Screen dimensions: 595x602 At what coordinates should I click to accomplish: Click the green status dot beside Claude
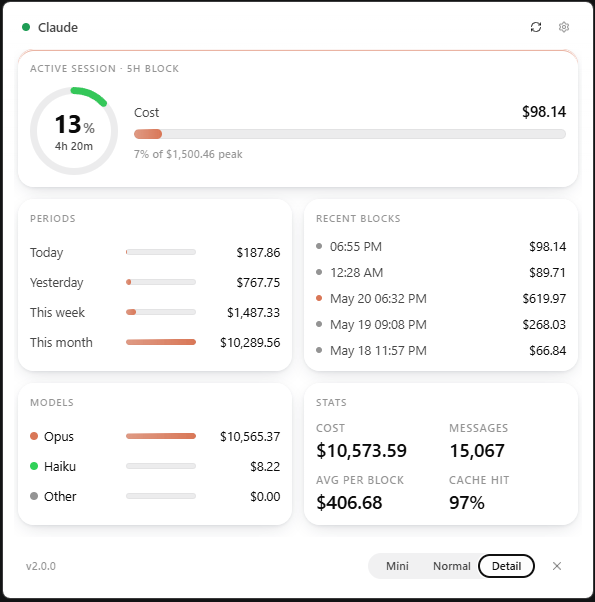26,27
